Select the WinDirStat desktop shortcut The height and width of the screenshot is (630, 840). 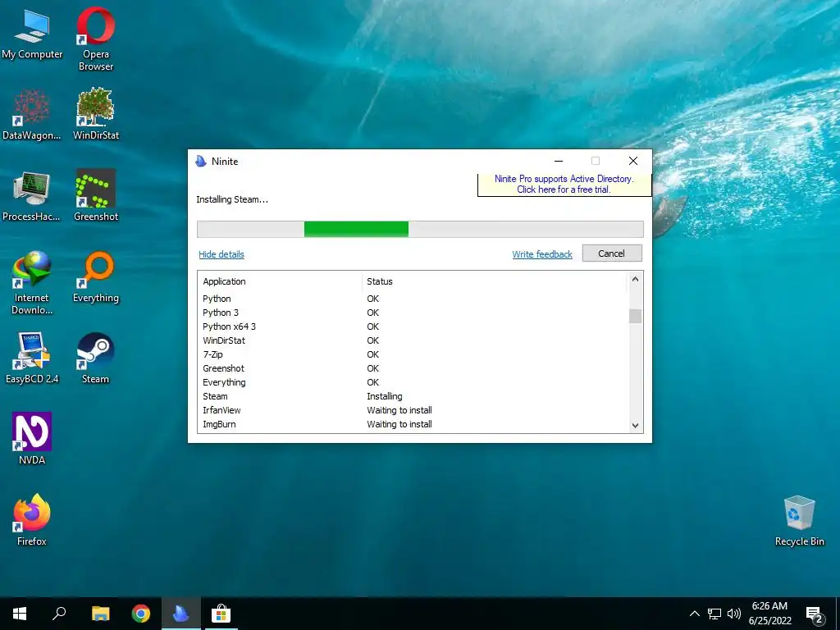pos(96,115)
